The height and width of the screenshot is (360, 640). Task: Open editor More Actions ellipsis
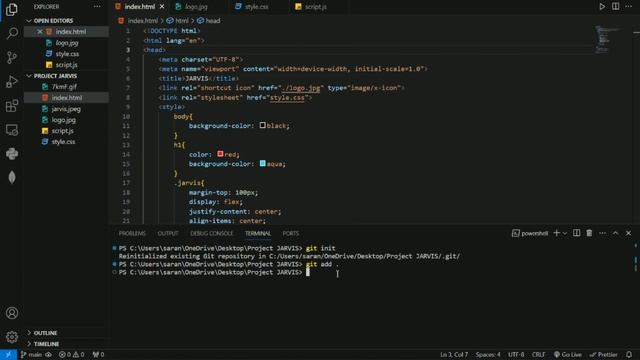(x=629, y=7)
